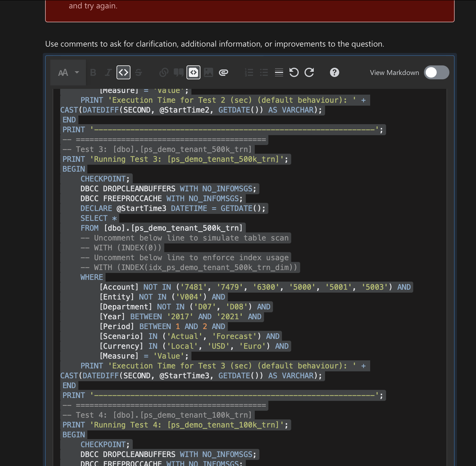Insert a hyperlink
The height and width of the screenshot is (466, 476).
(x=164, y=72)
